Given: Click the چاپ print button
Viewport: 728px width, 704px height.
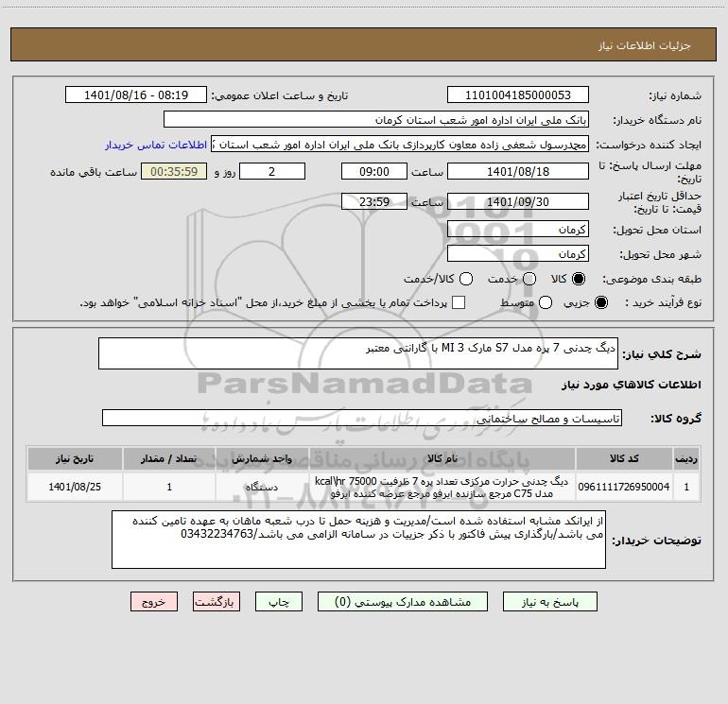Looking at the screenshot, I should coord(279,602).
